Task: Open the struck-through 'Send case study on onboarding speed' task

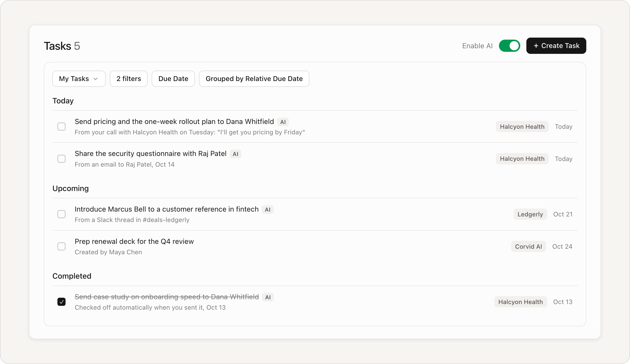Action: point(167,297)
